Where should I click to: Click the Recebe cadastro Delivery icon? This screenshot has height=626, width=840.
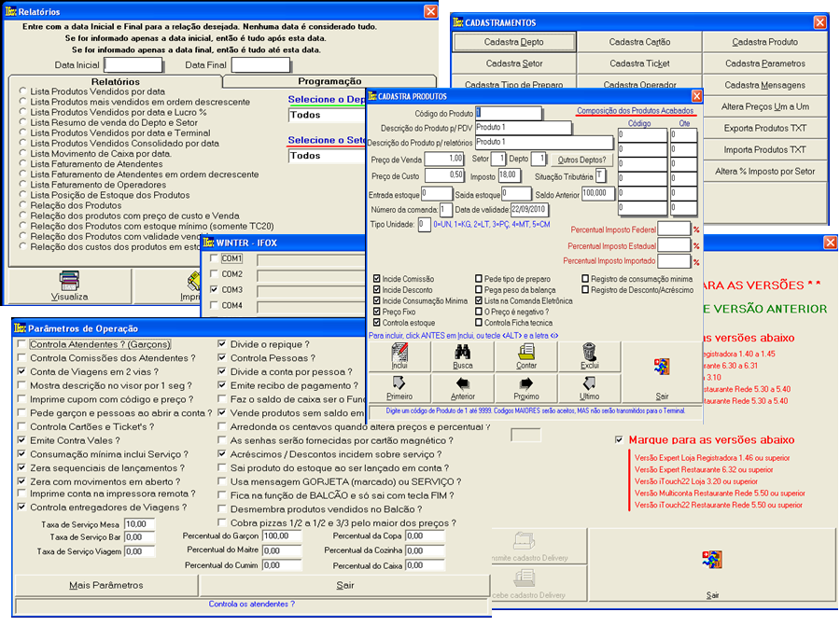point(524,578)
